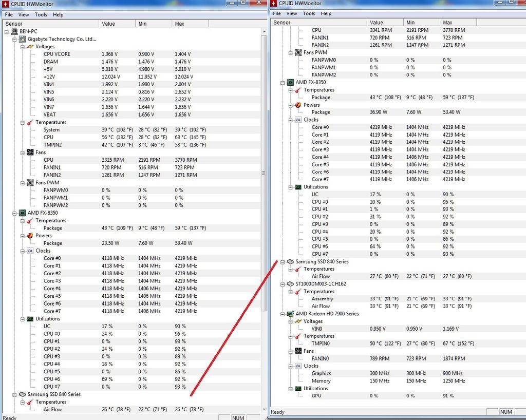Collapse the Fans branch in left window
This screenshot has width=526, height=420.
coord(23,153)
